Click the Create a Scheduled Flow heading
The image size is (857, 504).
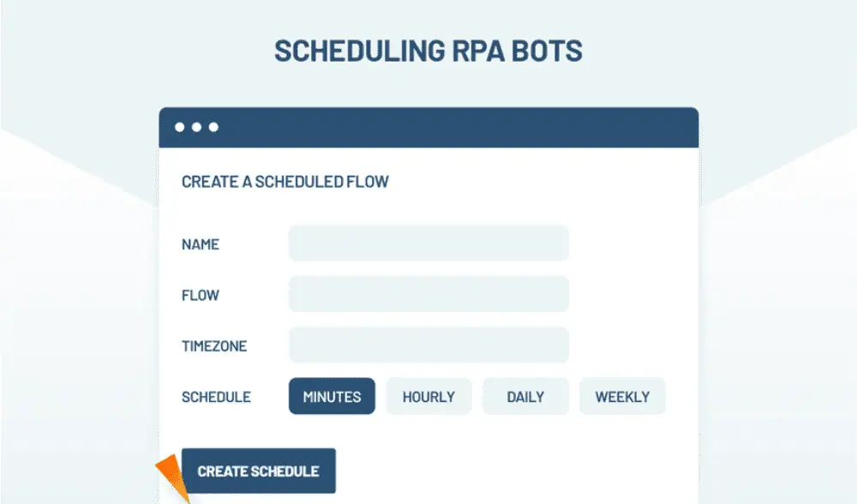pyautogui.click(x=285, y=182)
